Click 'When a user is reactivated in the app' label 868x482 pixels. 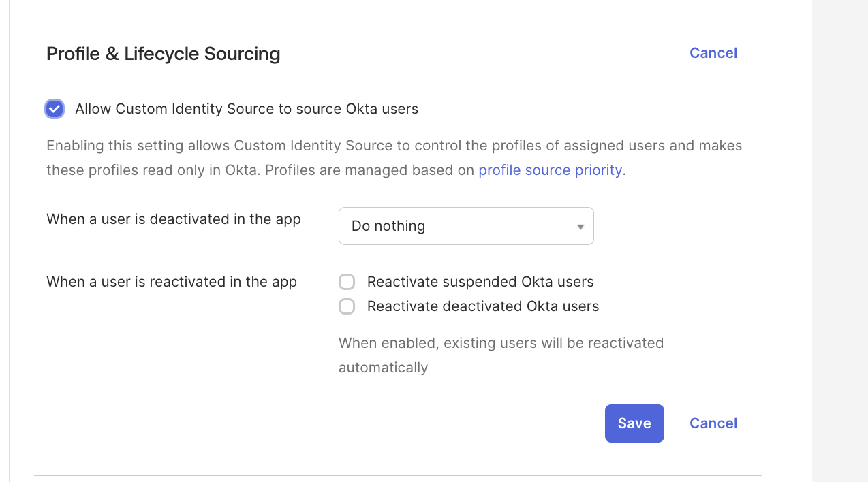tap(172, 282)
